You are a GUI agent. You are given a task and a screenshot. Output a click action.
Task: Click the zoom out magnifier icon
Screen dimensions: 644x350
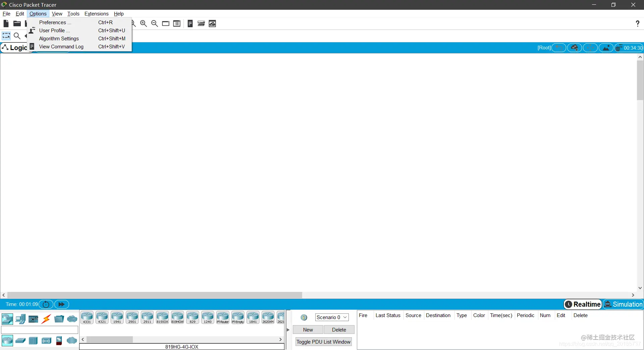click(x=155, y=24)
